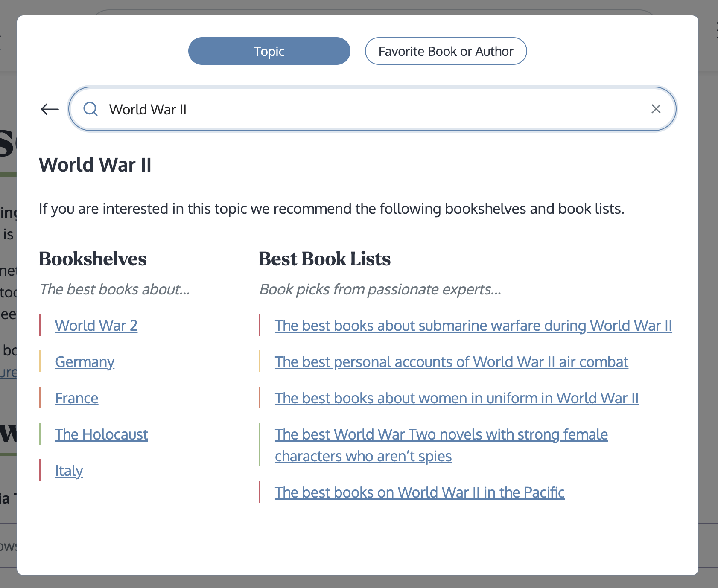Open the Germany bookshelf link
Viewport: 718px width, 588px height.
click(85, 362)
